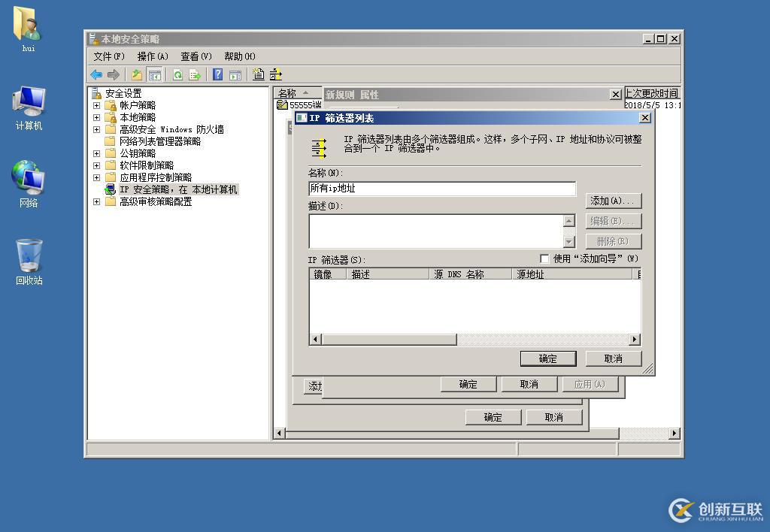The image size is (770, 532).
Task: Click the filter list scroll right arrow
Action: click(x=635, y=339)
